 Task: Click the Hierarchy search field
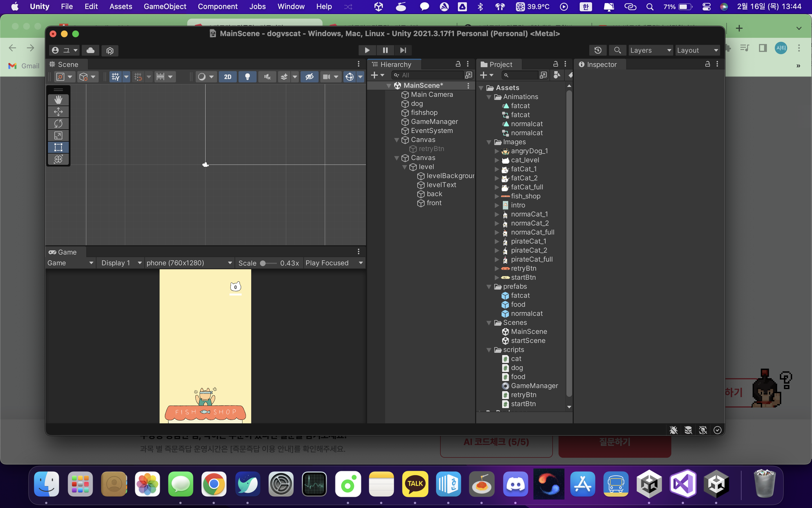(427, 75)
